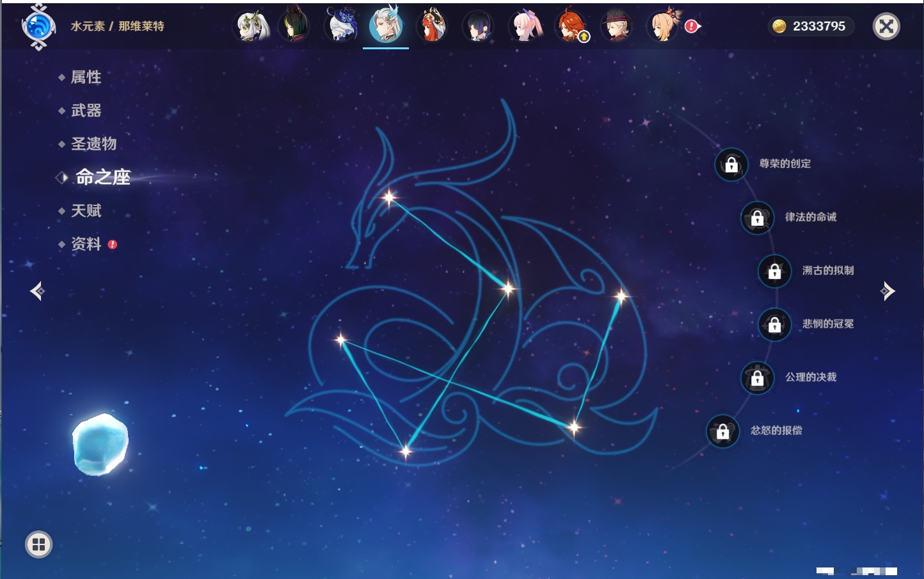Viewport: 924px width, 579px height.
Task: Click the glowing blue crystal stone
Action: (100, 444)
